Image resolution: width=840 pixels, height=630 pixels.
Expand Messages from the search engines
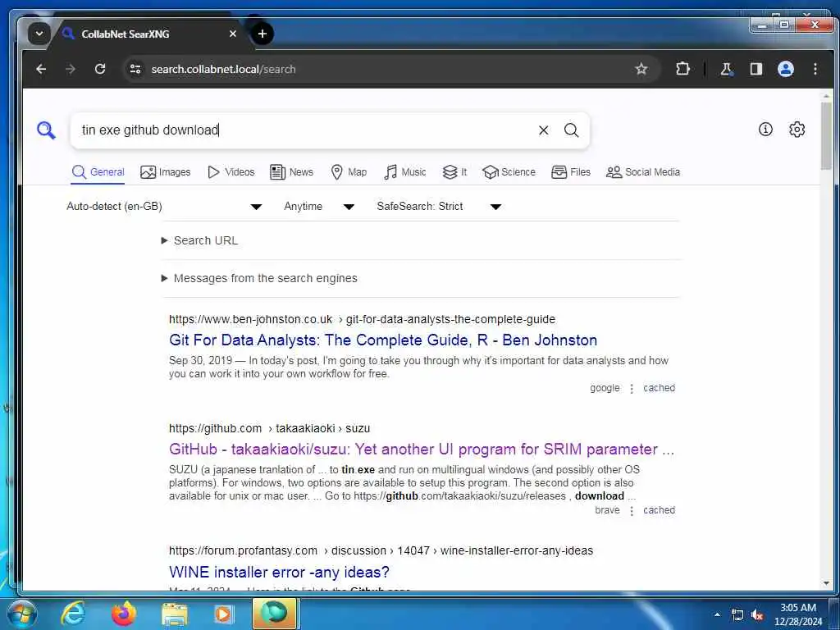pyautogui.click(x=259, y=278)
